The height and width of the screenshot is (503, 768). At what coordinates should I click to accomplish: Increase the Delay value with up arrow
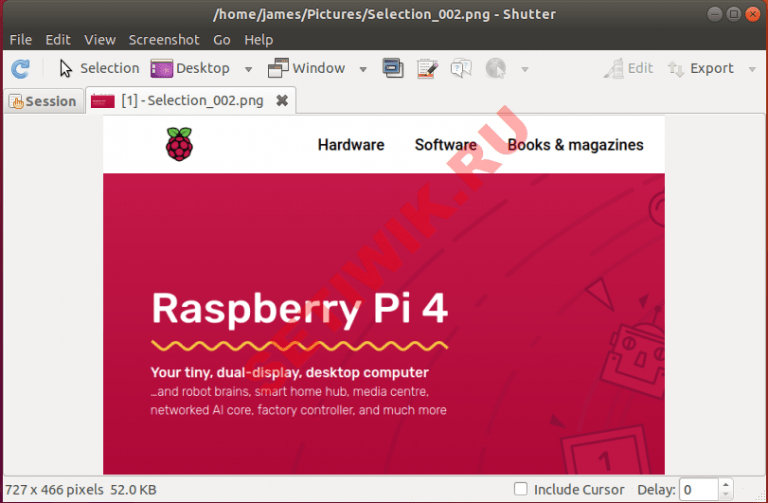click(728, 485)
